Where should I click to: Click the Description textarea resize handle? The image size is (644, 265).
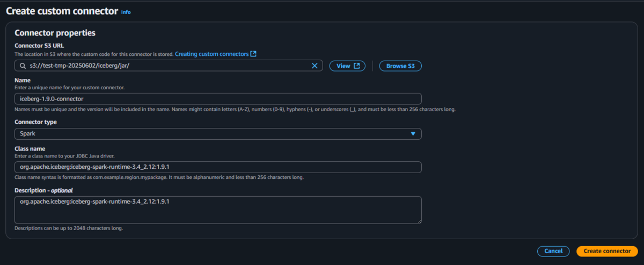(418, 220)
